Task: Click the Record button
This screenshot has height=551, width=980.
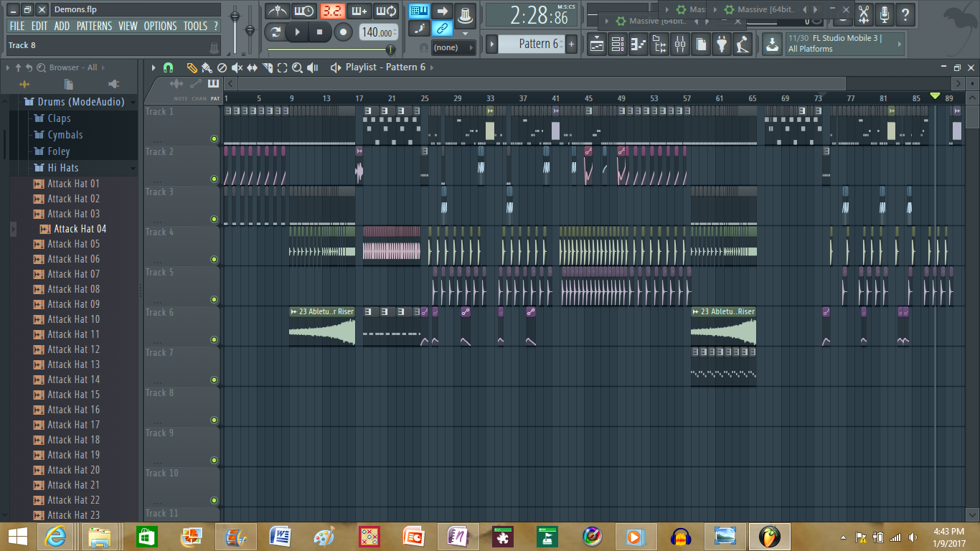Action: pyautogui.click(x=344, y=32)
